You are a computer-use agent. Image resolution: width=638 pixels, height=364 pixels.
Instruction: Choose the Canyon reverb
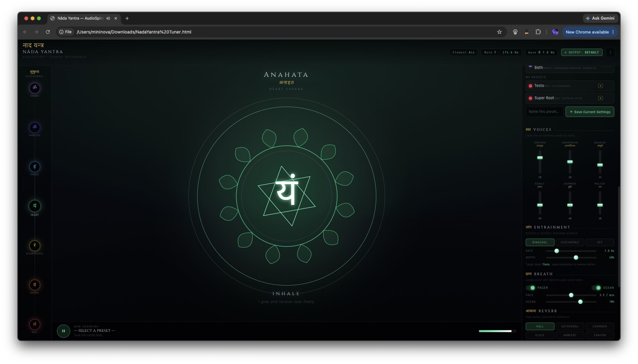coord(600,335)
